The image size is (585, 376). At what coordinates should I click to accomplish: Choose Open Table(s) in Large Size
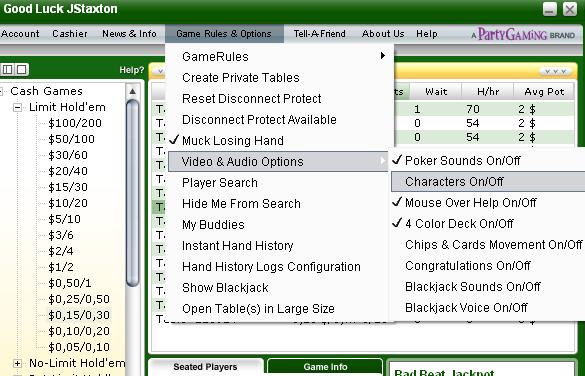[x=258, y=309]
